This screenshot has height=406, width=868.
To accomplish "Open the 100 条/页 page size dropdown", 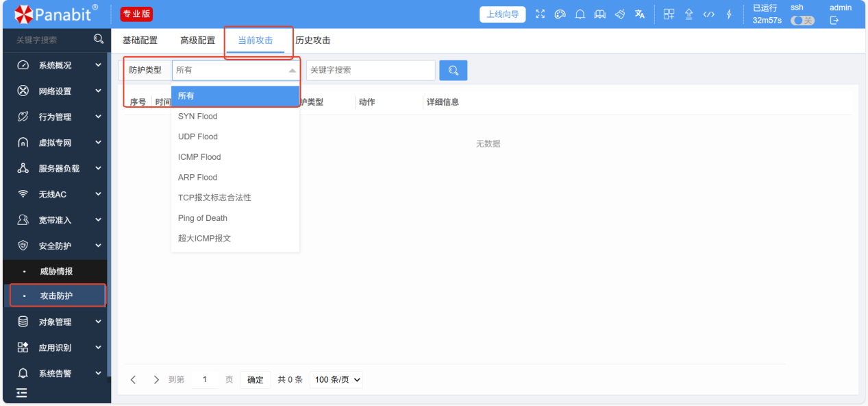I will [337, 380].
